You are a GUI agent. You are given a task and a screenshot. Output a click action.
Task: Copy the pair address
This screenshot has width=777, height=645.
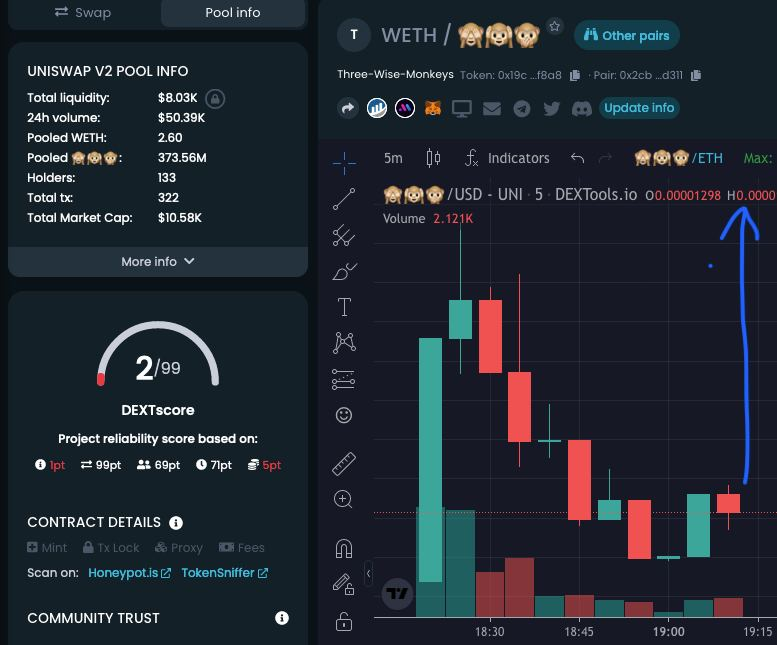point(696,75)
